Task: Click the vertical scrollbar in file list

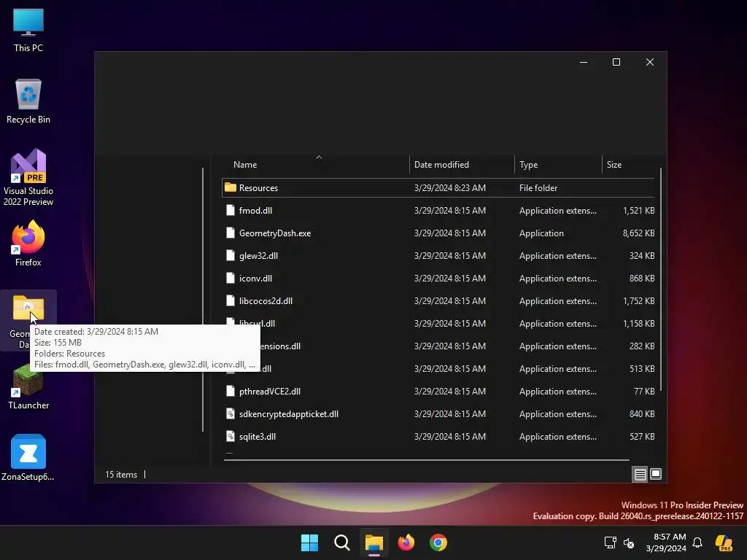Action: click(x=661, y=279)
